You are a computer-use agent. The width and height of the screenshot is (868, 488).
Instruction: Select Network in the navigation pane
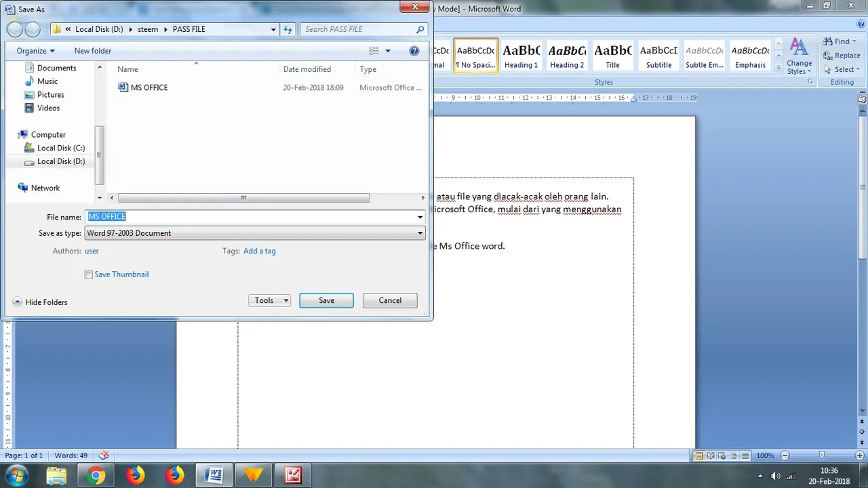coord(45,188)
